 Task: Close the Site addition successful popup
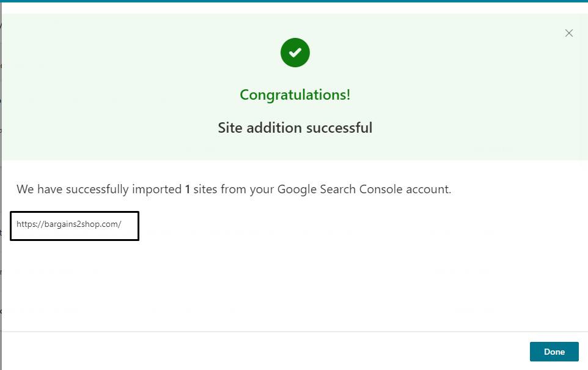click(569, 33)
